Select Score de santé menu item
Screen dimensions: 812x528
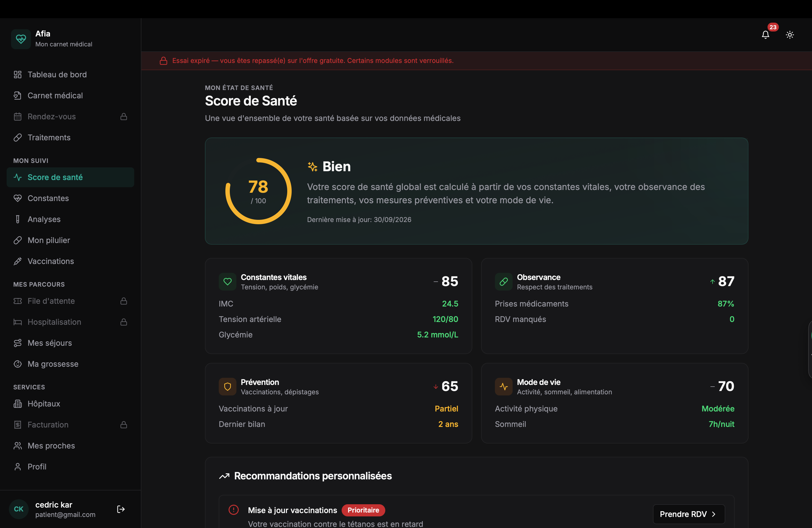70,177
